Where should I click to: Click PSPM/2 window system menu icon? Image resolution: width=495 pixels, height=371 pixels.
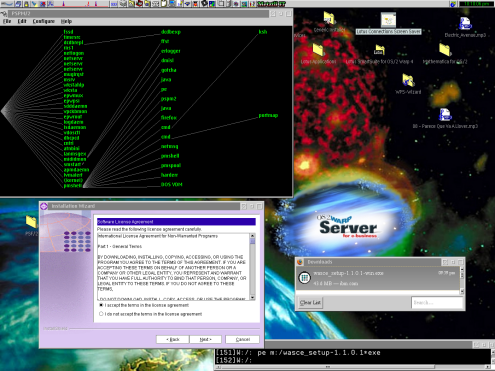coord(4,14)
